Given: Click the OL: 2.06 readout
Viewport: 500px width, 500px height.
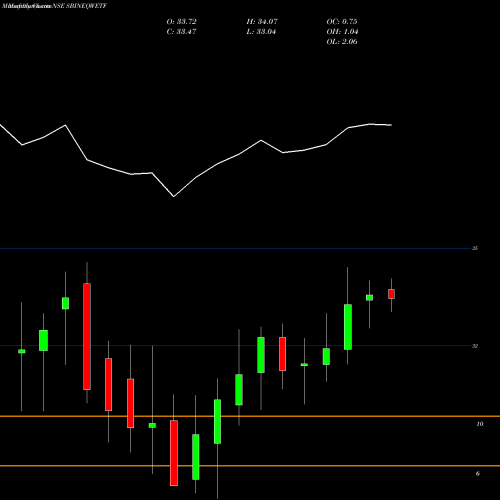Looking at the screenshot, I should [342, 42].
